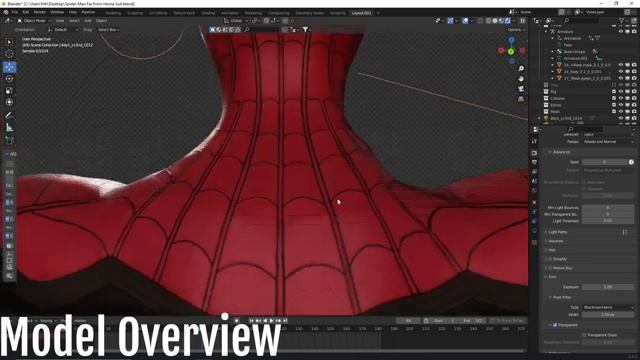This screenshot has width=640, height=360.
Task: Toggle the camera view icon in viewport
Action: pos(521,89)
